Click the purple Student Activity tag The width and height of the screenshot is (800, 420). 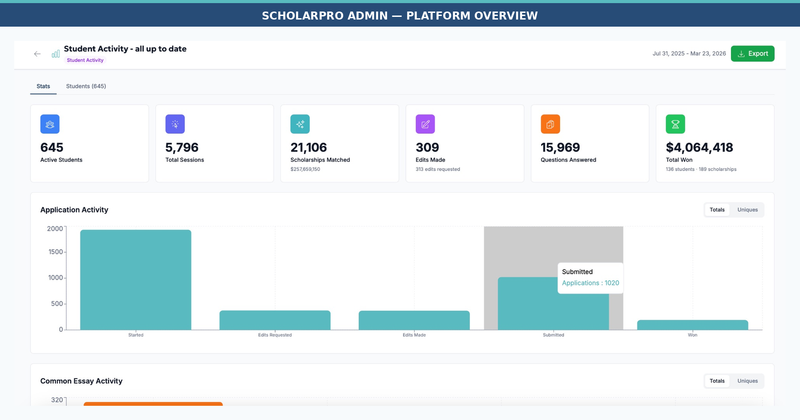[85, 61]
